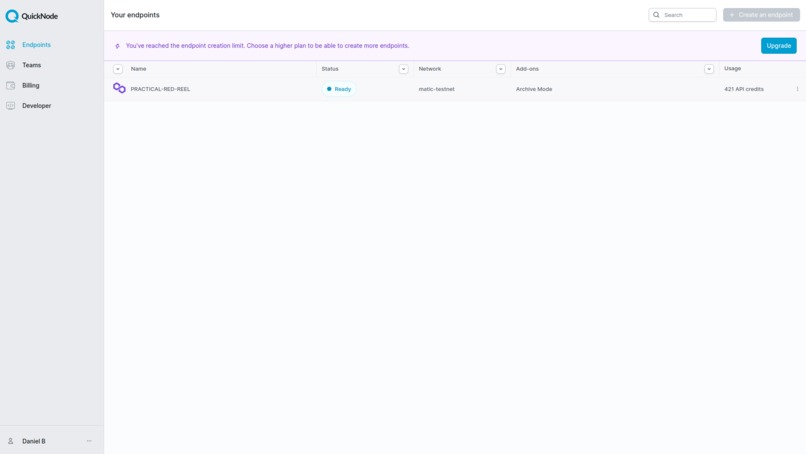Click the Status column header label
Screen dimensions: 806x454
(x=330, y=68)
